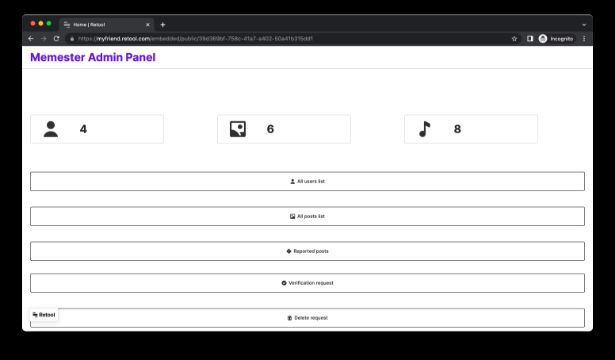This screenshot has height=360, width=615.
Task: Click the image posts statistic icon
Action: (238, 129)
